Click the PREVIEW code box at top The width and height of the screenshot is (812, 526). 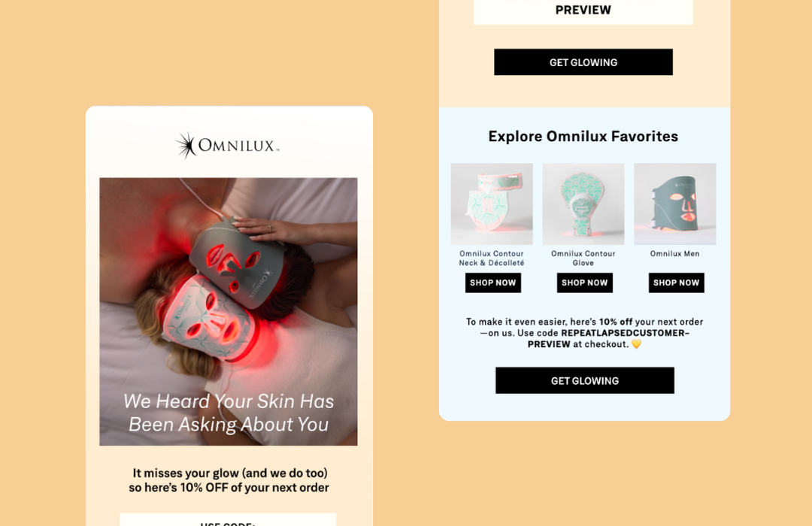tap(583, 12)
